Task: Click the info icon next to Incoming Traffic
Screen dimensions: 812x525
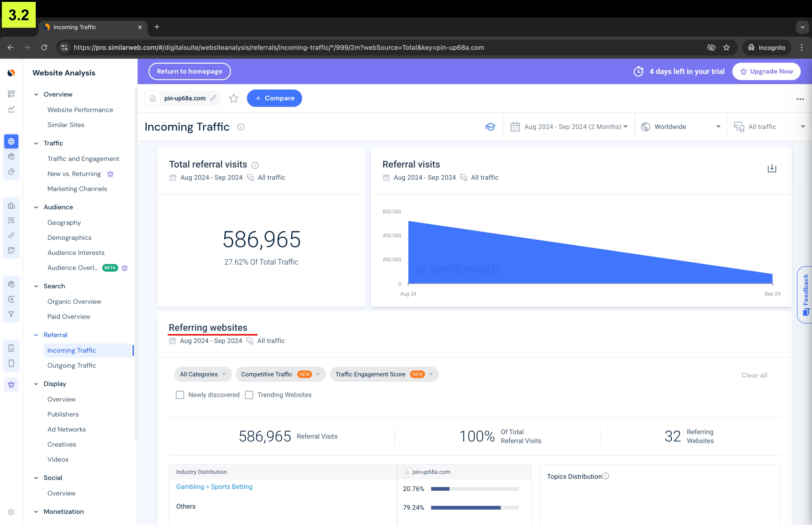Action: (x=241, y=127)
